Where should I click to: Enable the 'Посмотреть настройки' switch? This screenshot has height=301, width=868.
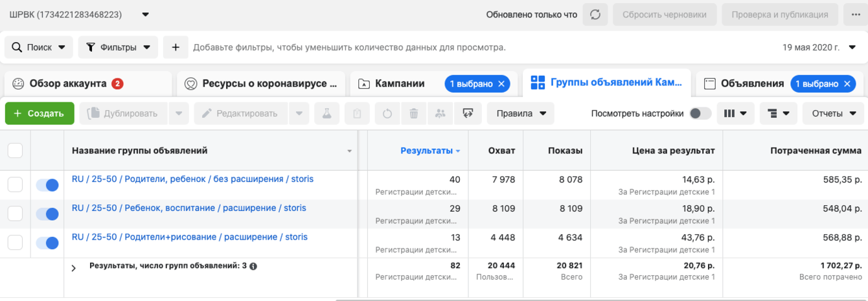(700, 113)
